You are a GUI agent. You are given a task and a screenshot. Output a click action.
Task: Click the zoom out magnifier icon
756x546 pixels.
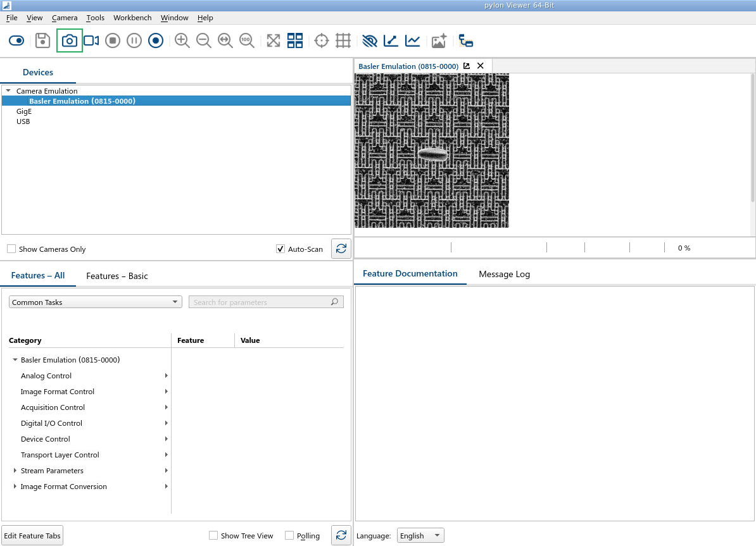coord(203,40)
